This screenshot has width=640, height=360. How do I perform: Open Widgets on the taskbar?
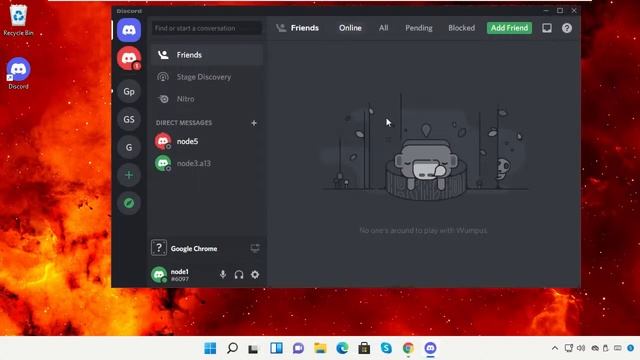pos(276,348)
